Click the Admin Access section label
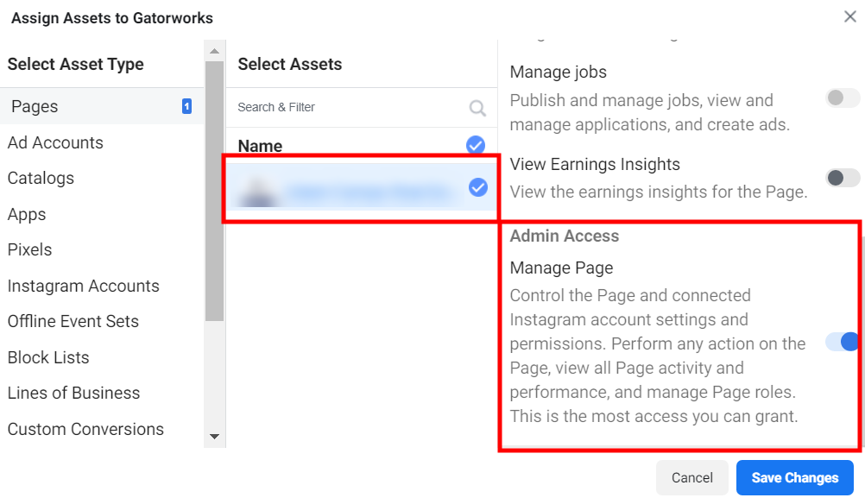Image resolution: width=865 pixels, height=504 pixels. (x=564, y=236)
